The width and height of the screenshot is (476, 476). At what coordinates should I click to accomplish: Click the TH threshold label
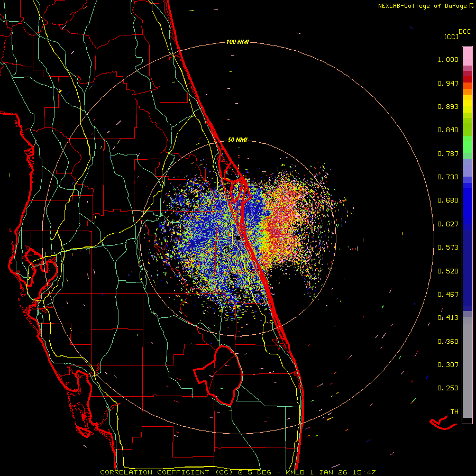[454, 412]
